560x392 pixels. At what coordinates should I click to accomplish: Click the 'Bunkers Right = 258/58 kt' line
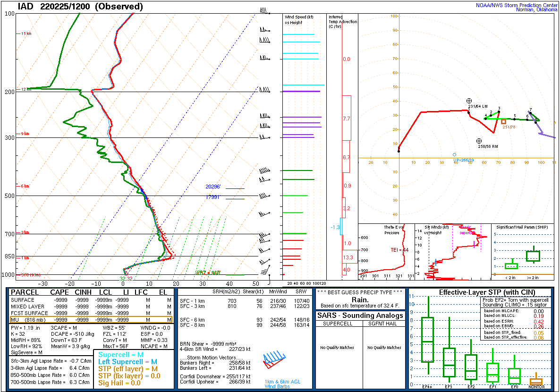tap(215, 363)
